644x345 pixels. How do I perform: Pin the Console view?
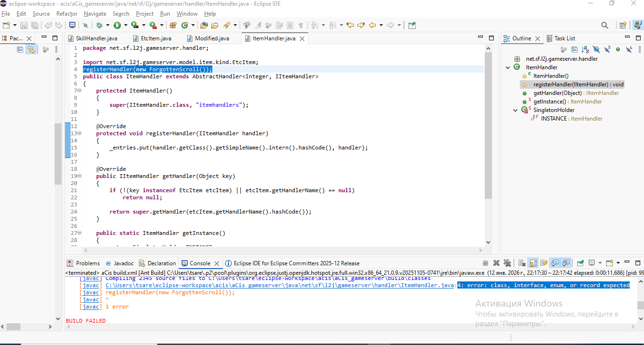point(580,263)
